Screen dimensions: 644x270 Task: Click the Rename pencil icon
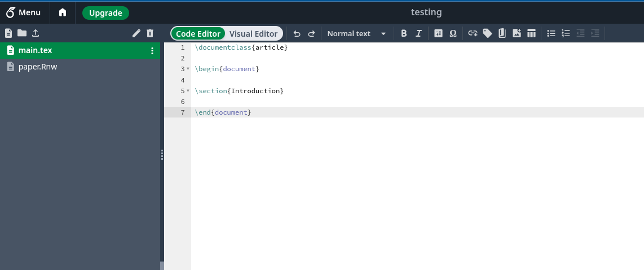point(136,33)
